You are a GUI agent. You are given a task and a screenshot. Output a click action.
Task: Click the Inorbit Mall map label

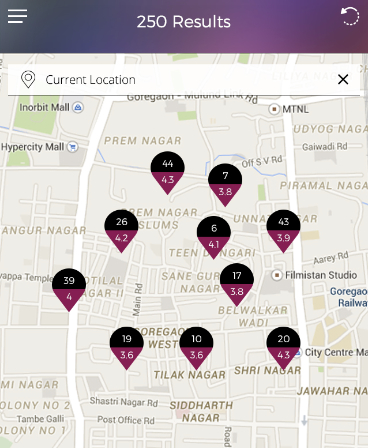coord(44,107)
